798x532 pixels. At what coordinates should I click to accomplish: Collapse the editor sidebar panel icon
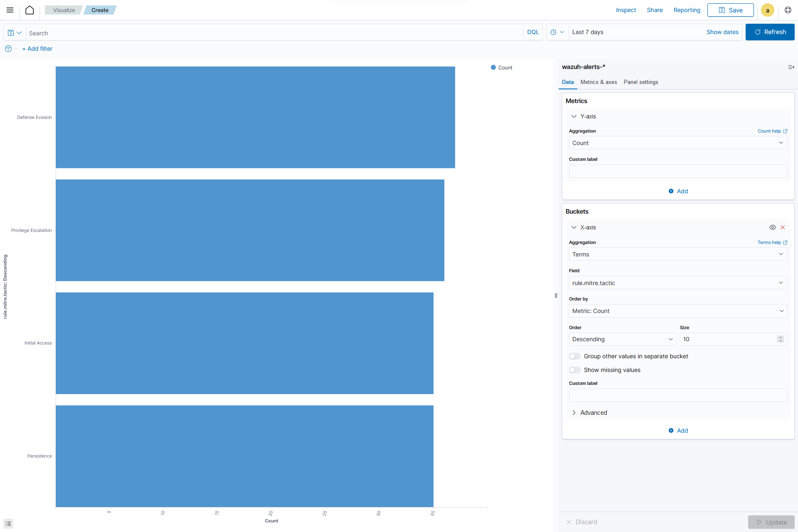791,67
